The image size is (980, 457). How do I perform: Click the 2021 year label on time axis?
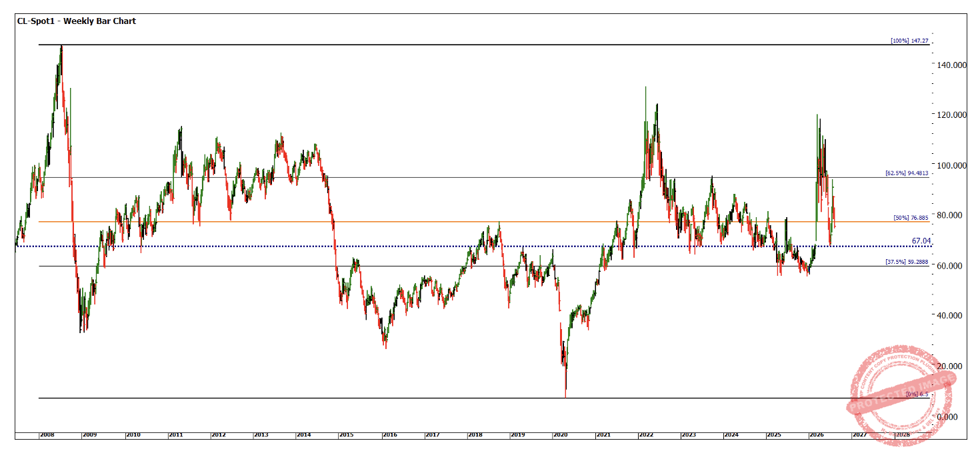(x=603, y=434)
